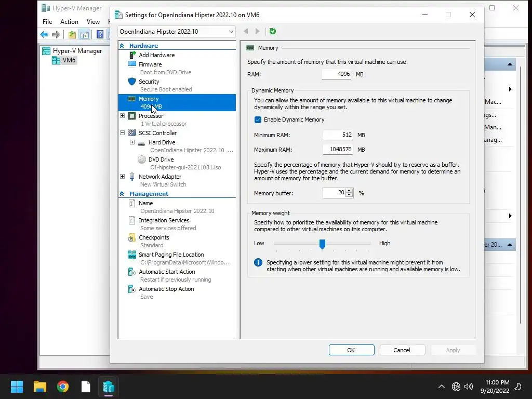Open Integration Services icon
Screen dimensions: 532x399
tap(132, 220)
